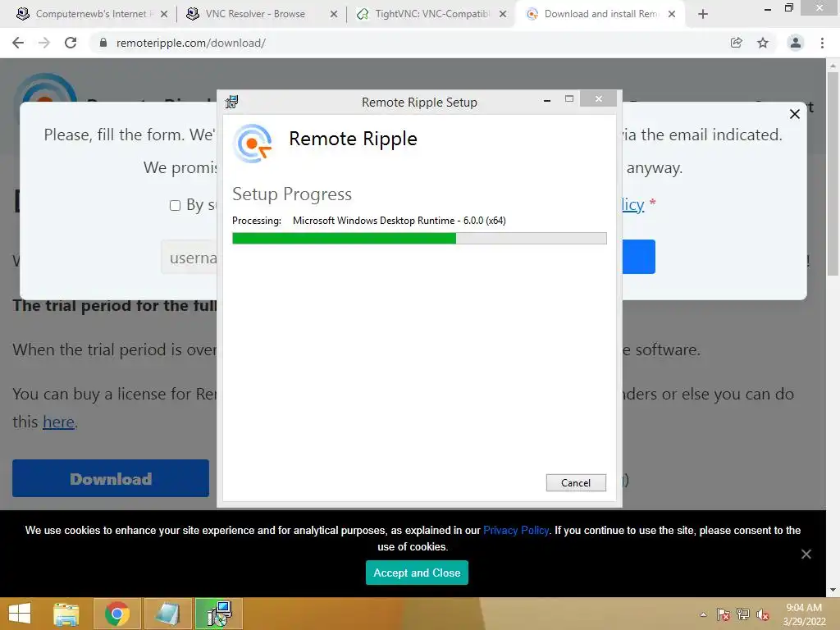Accept and Close the cookie notice
The height and width of the screenshot is (630, 840).
pyautogui.click(x=417, y=573)
